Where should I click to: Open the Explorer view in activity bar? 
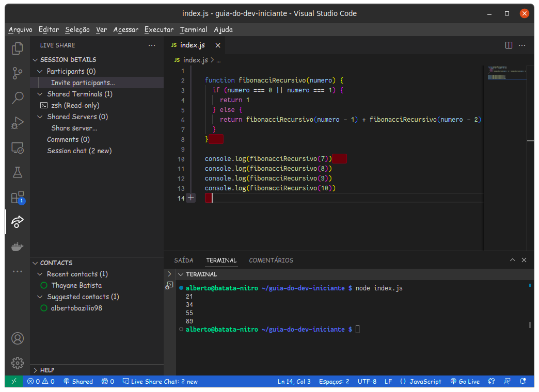pyautogui.click(x=18, y=48)
